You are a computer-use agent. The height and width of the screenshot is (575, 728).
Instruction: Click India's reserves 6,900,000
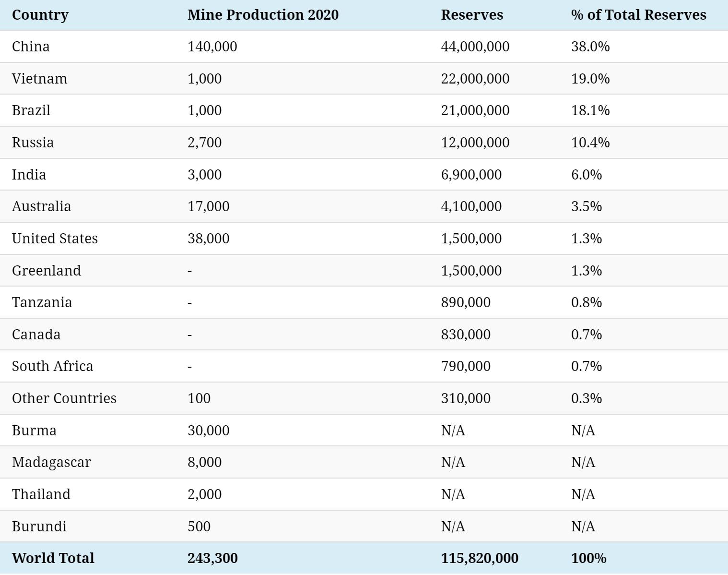click(x=471, y=174)
